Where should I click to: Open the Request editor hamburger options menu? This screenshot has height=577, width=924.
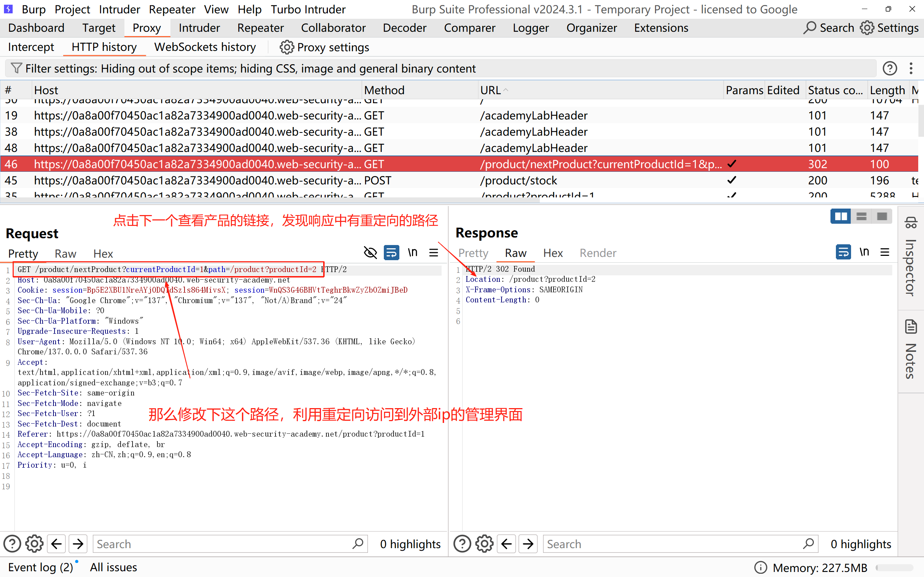(433, 253)
